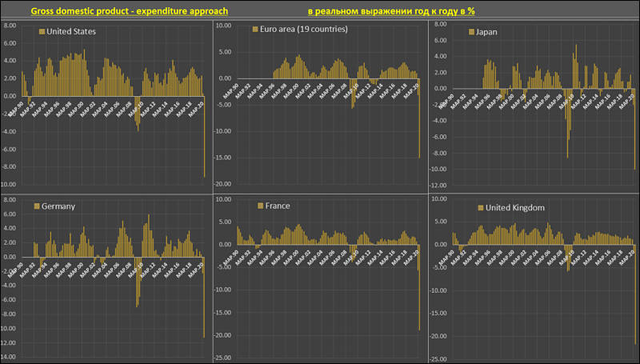Click the deep 2020 drop bar in Euro area chart

click(x=419, y=118)
